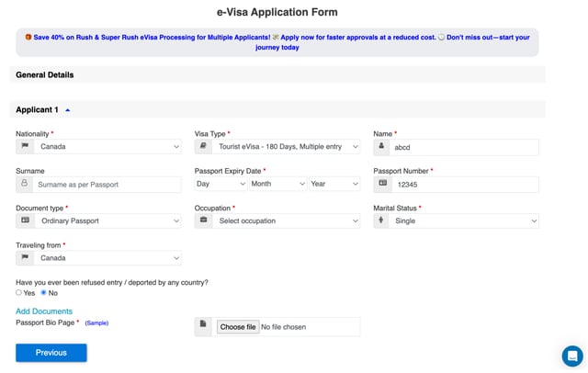Open the Traveling from dropdown
Viewport: 588px width, 373px height.
click(x=107, y=258)
